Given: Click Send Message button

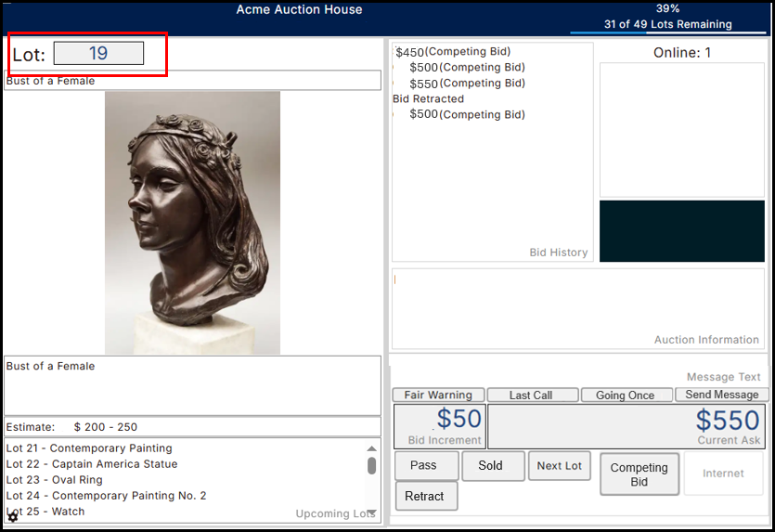Looking at the screenshot, I should click(x=721, y=395).
